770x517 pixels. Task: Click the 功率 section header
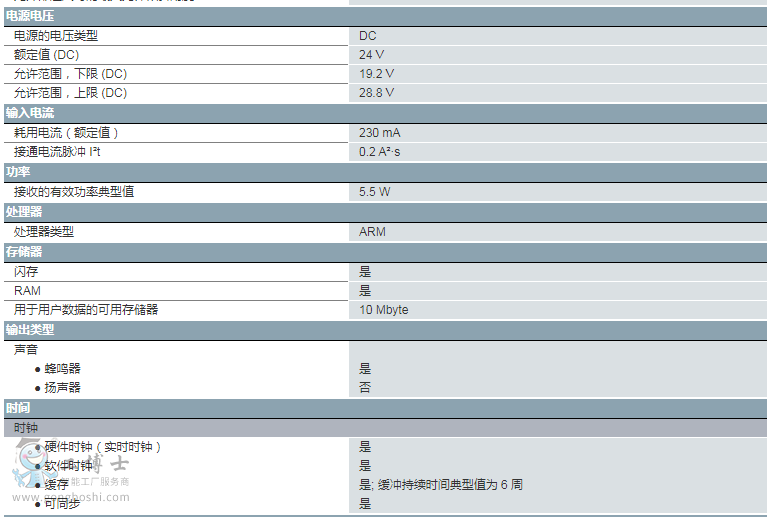18,172
